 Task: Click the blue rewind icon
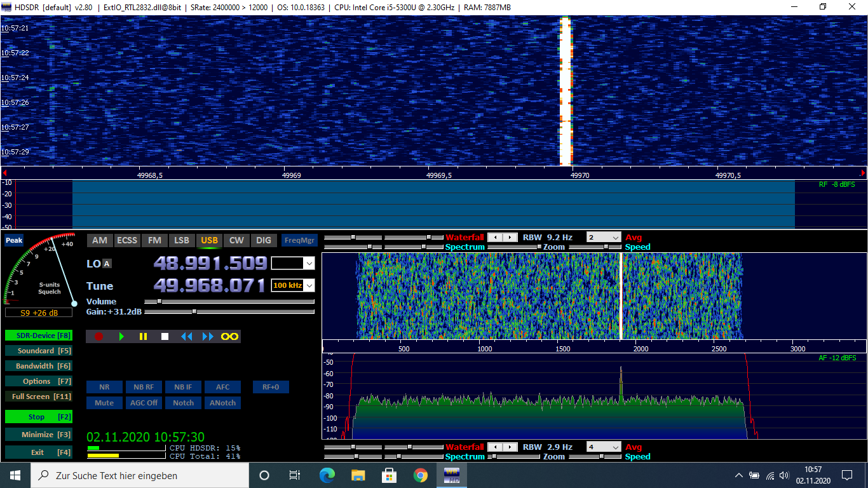click(186, 336)
